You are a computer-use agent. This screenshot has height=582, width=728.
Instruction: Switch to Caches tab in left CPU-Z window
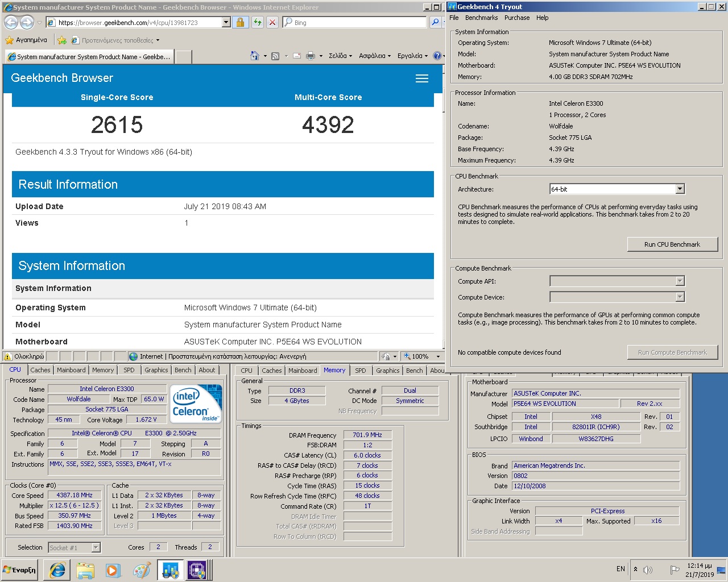[x=40, y=370]
